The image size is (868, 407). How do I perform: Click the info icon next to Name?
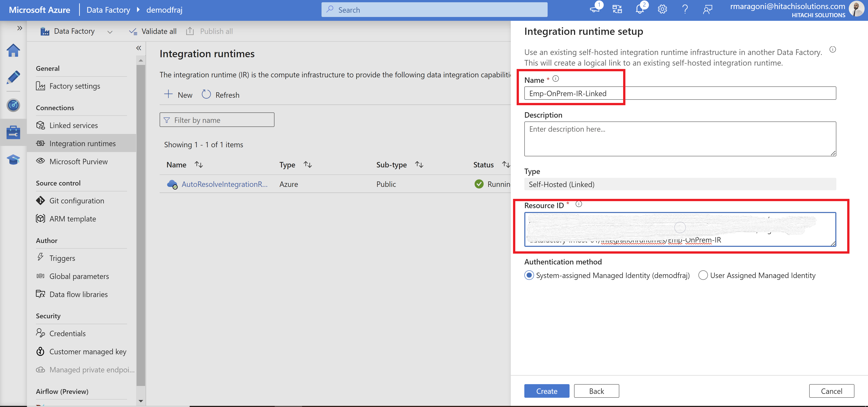pos(556,79)
